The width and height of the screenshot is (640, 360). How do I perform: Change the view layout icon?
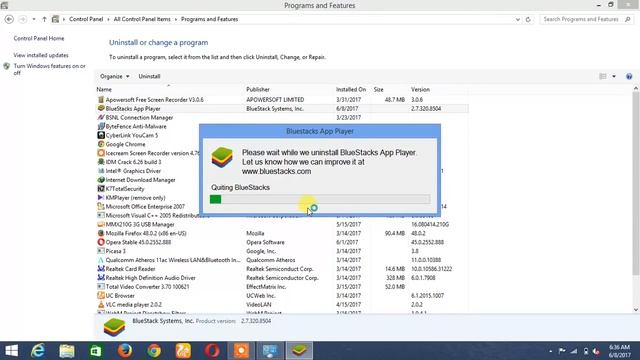(602, 76)
